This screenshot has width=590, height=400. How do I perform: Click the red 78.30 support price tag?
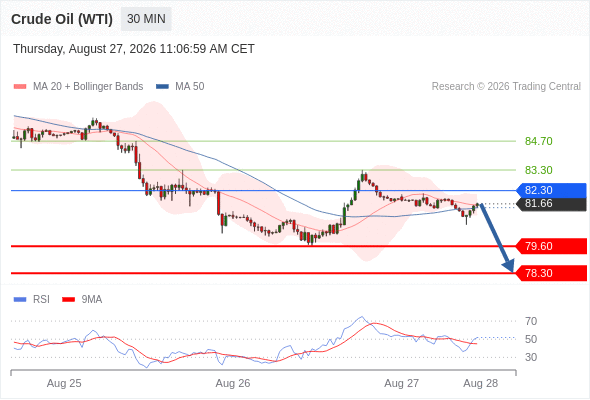click(551, 273)
